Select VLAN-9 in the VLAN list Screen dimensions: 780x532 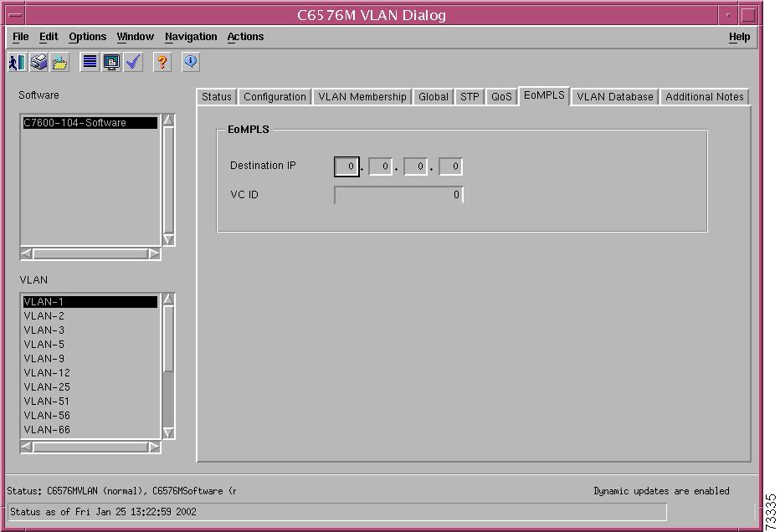[90, 359]
